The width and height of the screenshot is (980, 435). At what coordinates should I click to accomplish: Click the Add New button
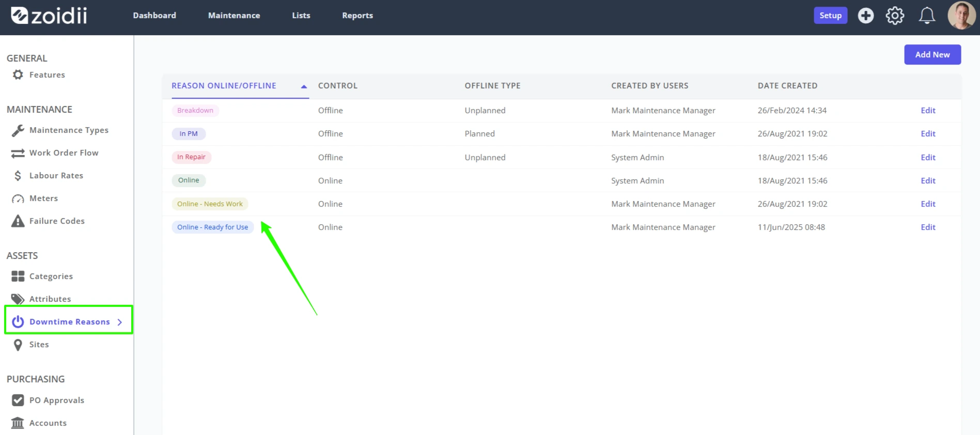pos(932,55)
